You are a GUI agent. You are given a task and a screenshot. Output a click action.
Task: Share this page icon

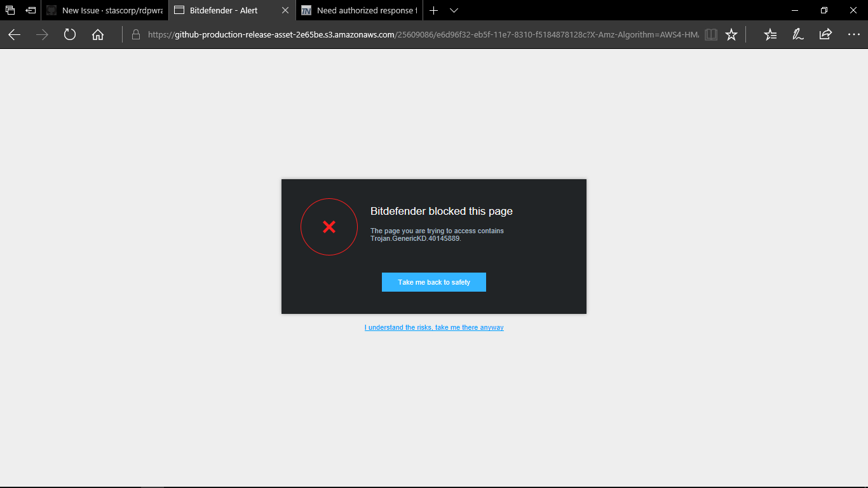[825, 35]
